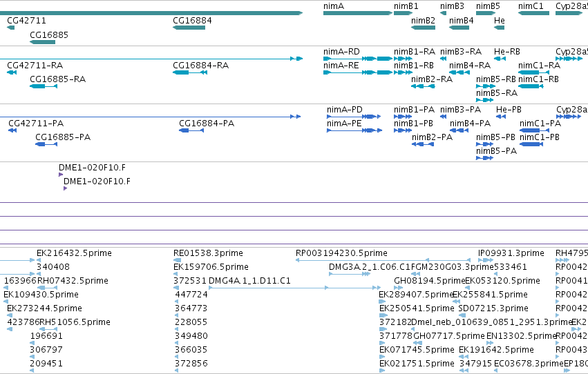Image resolution: width=588 pixels, height=374 pixels.
Task: Click the He-RB transcript label
Action: point(507,52)
